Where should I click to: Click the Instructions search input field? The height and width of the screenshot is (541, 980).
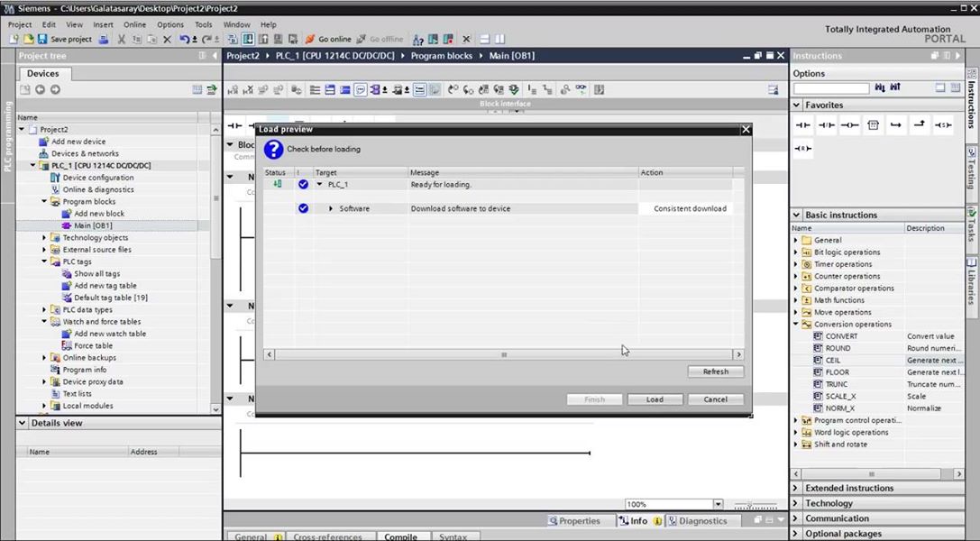tap(830, 88)
